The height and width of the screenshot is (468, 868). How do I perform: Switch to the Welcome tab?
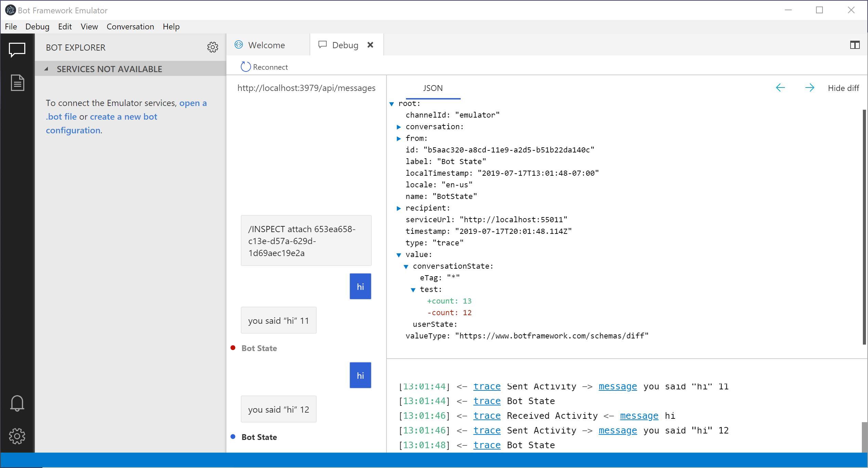[x=266, y=45]
